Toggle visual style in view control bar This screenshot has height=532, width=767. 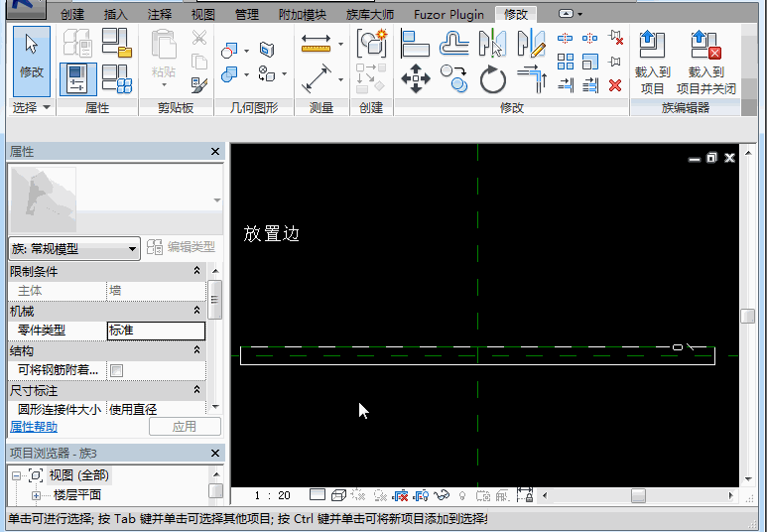(x=338, y=495)
